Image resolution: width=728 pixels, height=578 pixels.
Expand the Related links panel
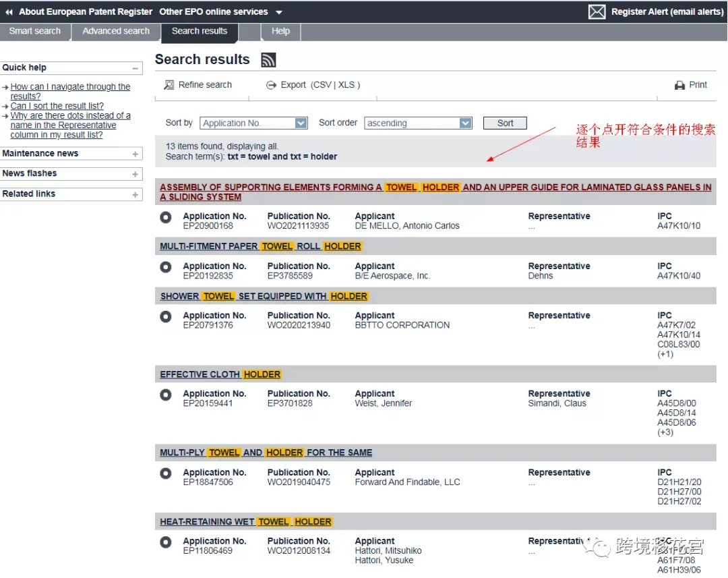click(135, 194)
